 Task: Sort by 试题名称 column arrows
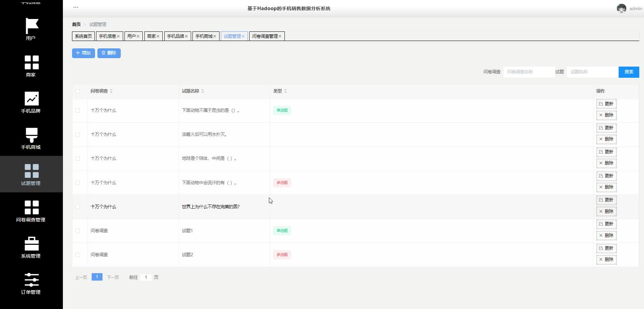(x=203, y=91)
